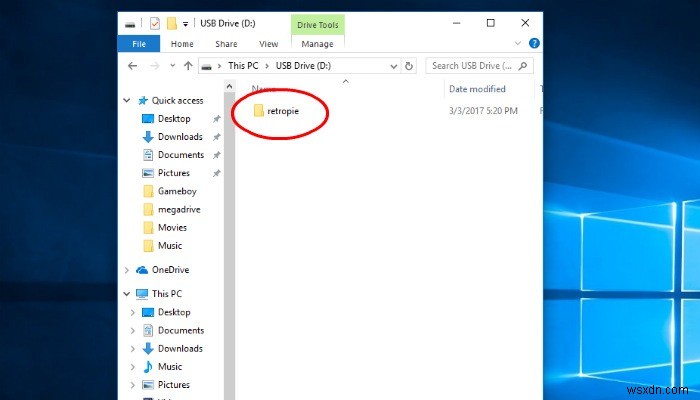
Task: Select This PC in the navigation pane
Action: click(167, 294)
